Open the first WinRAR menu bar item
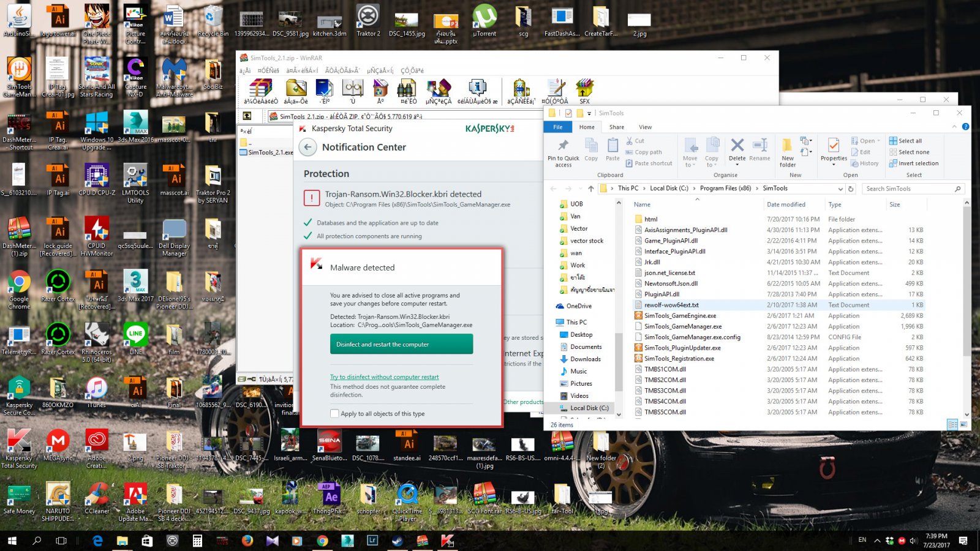The image size is (980, 551). 244,70
